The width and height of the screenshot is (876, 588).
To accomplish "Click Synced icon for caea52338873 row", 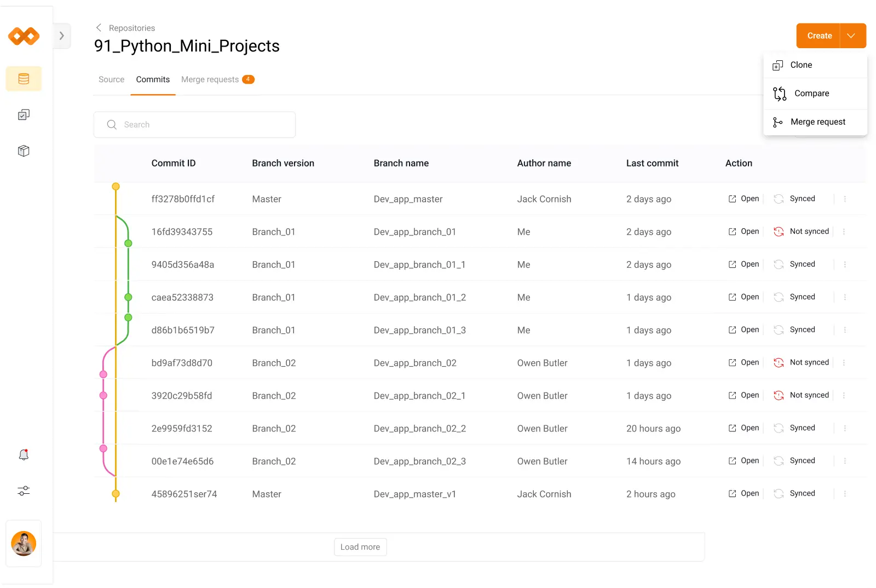I will 779,297.
